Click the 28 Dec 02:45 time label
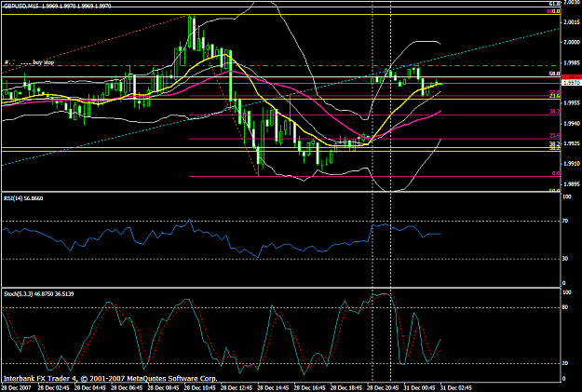Screen dimensions: 582x392 pos(54,388)
